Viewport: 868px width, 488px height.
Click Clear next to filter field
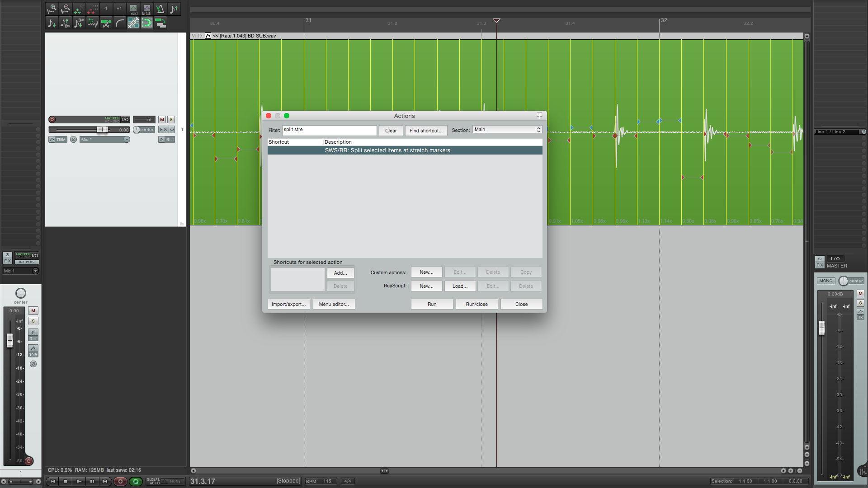pyautogui.click(x=391, y=131)
